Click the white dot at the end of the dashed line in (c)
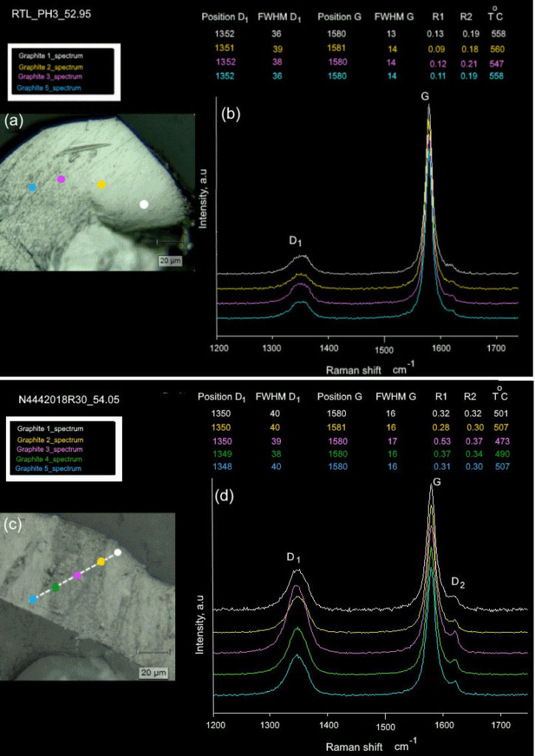Viewport: 535px width, 756px height. [x=117, y=552]
